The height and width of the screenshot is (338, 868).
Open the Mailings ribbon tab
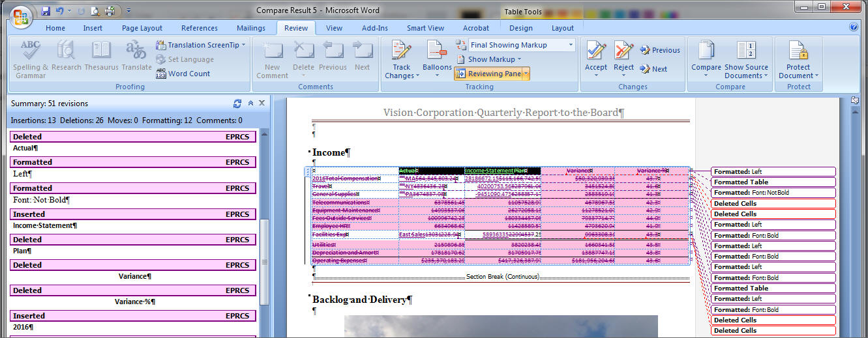tap(251, 28)
